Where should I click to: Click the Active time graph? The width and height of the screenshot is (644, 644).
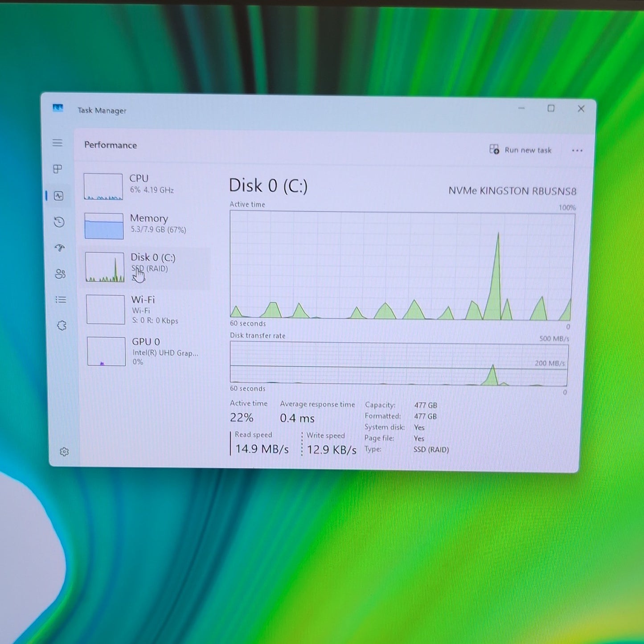pyautogui.click(x=401, y=266)
